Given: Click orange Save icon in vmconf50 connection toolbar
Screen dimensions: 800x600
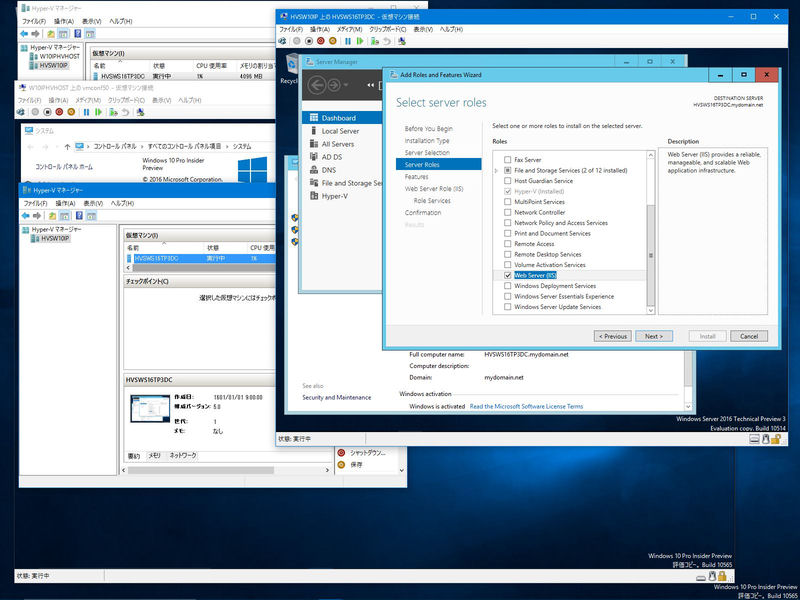Looking at the screenshot, I should click(71, 112).
